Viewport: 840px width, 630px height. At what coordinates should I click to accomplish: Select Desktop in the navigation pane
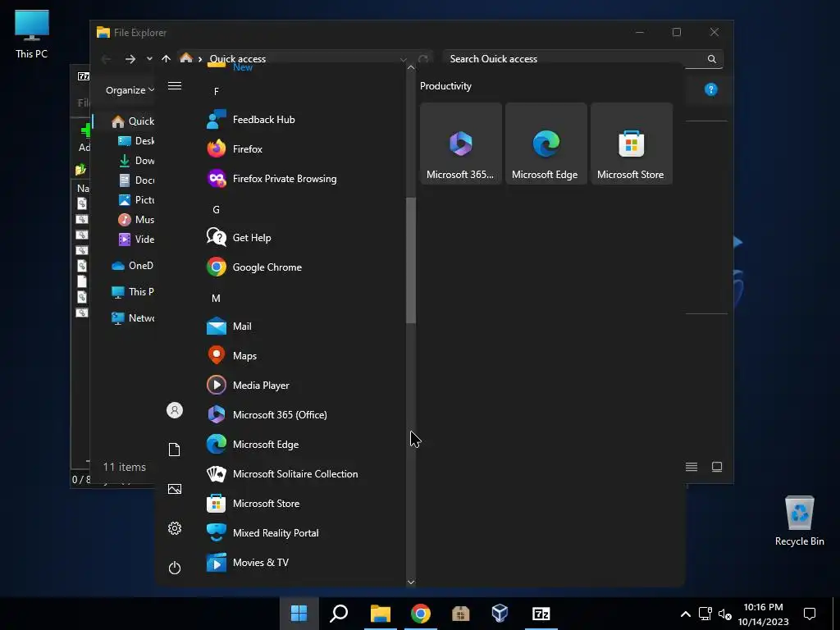tap(136, 141)
